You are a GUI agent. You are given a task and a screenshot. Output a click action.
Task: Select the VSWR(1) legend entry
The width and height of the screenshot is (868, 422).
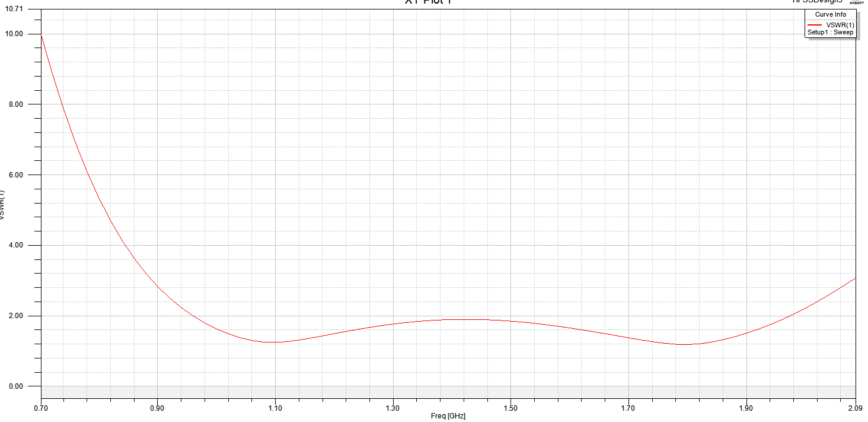coord(840,24)
